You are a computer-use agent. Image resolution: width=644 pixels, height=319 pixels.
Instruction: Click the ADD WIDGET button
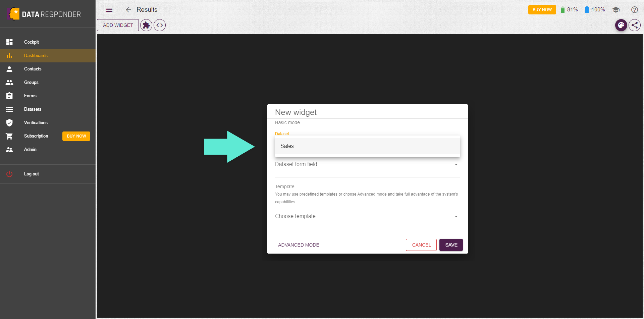click(118, 25)
